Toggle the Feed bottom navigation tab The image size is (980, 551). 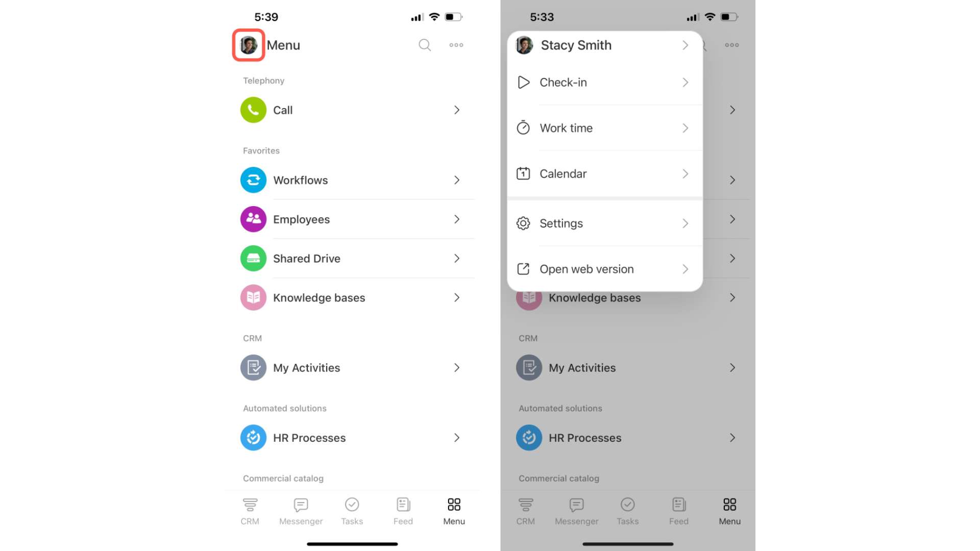[x=403, y=510]
